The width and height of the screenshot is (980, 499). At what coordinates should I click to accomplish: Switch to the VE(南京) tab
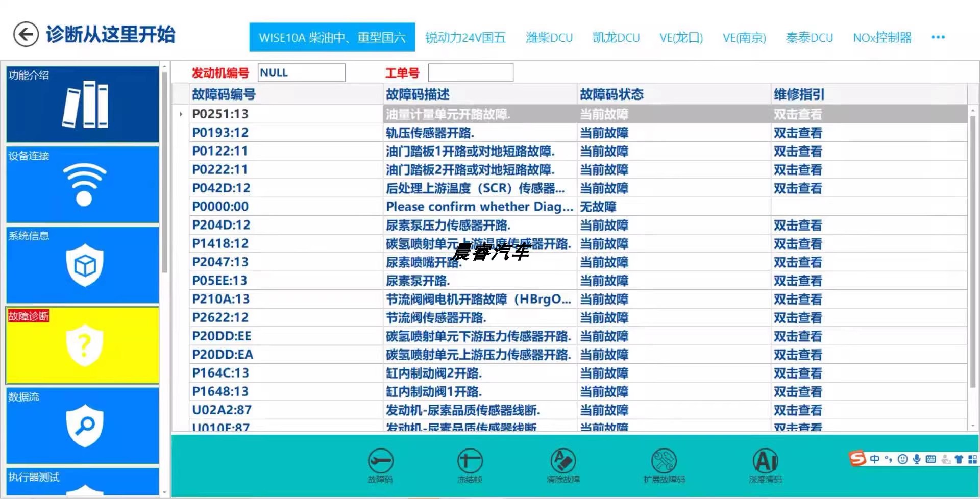tap(744, 37)
